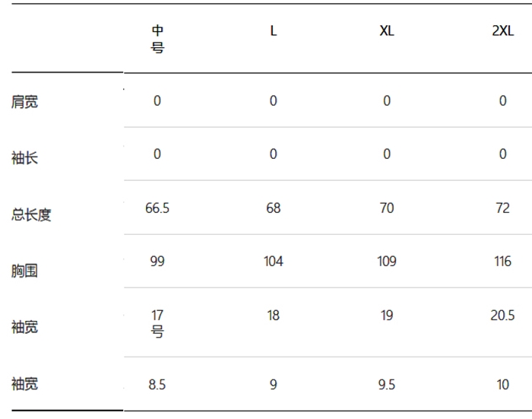Select the 2XL size column header

[503, 31]
